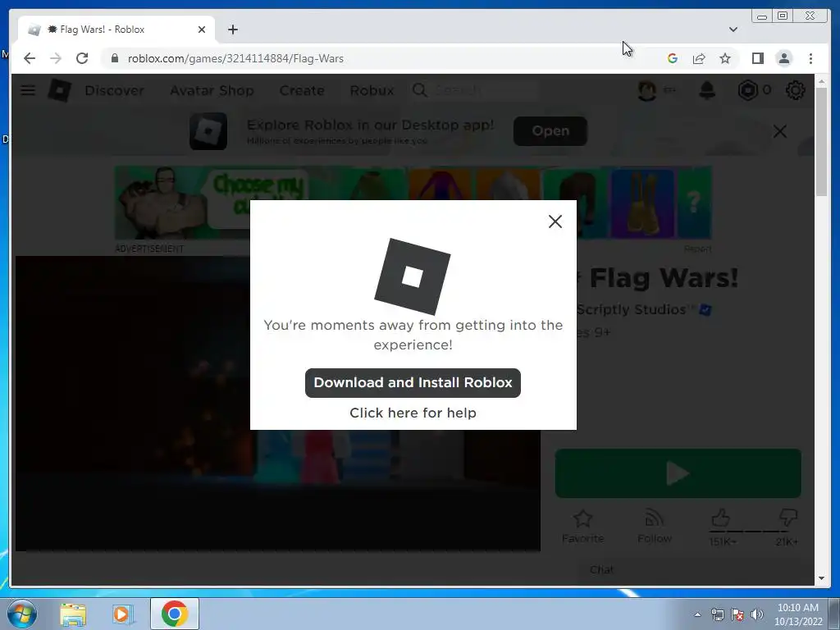This screenshot has height=630, width=840.
Task: Open the Windows Start menu
Action: [x=22, y=614]
